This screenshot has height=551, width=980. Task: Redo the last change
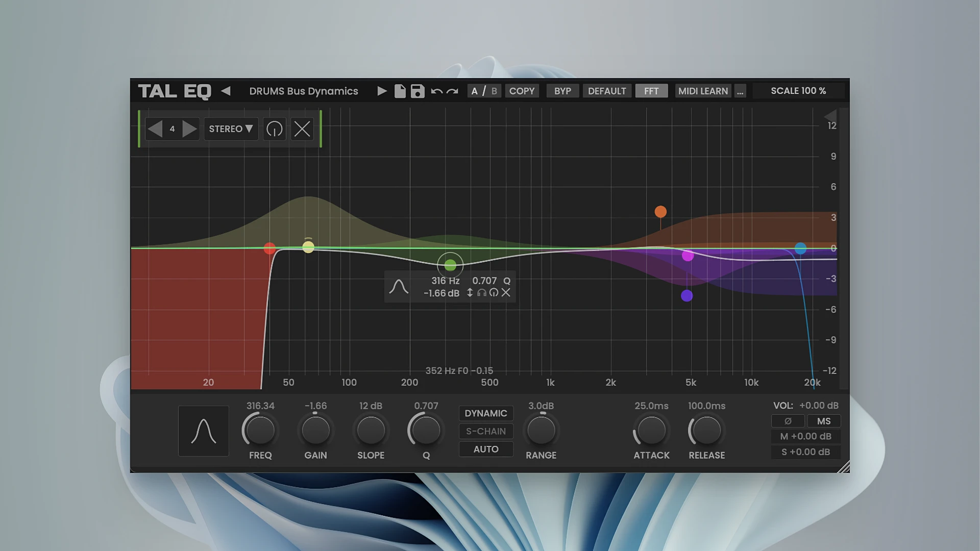[x=452, y=91]
